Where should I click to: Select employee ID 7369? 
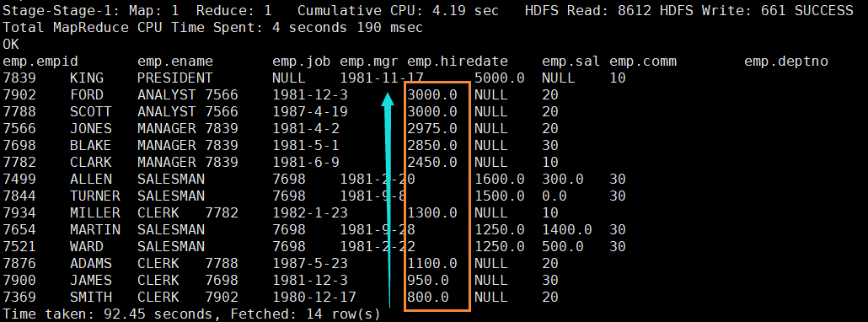click(19, 297)
